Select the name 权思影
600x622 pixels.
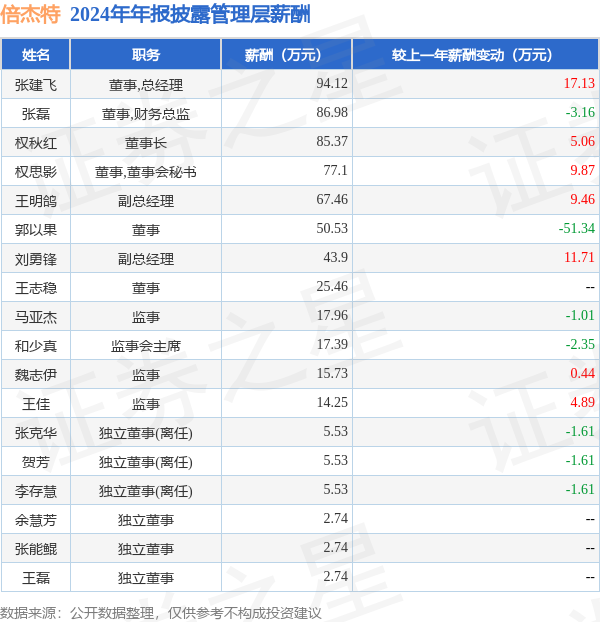(36, 172)
